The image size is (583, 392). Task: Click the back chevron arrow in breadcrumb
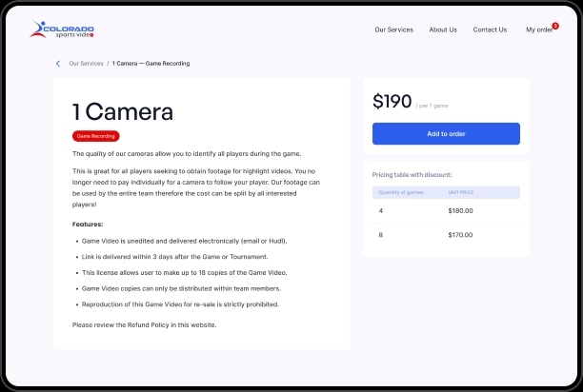coord(58,64)
